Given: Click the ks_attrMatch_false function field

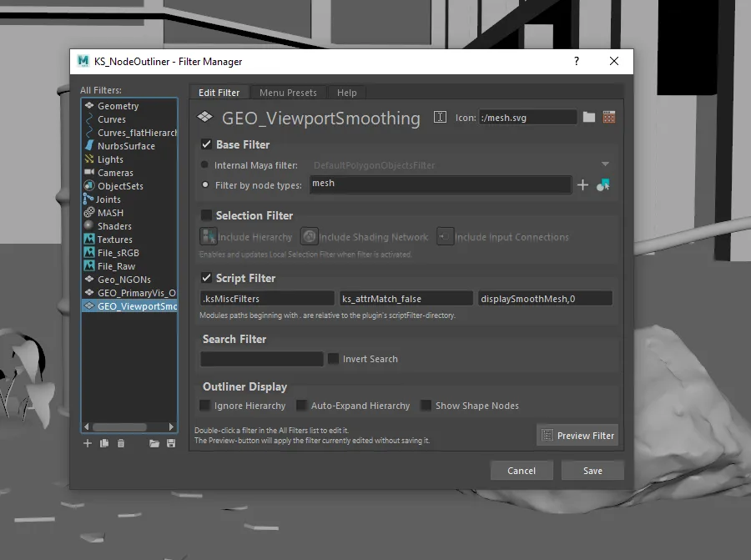Looking at the screenshot, I should (x=406, y=299).
